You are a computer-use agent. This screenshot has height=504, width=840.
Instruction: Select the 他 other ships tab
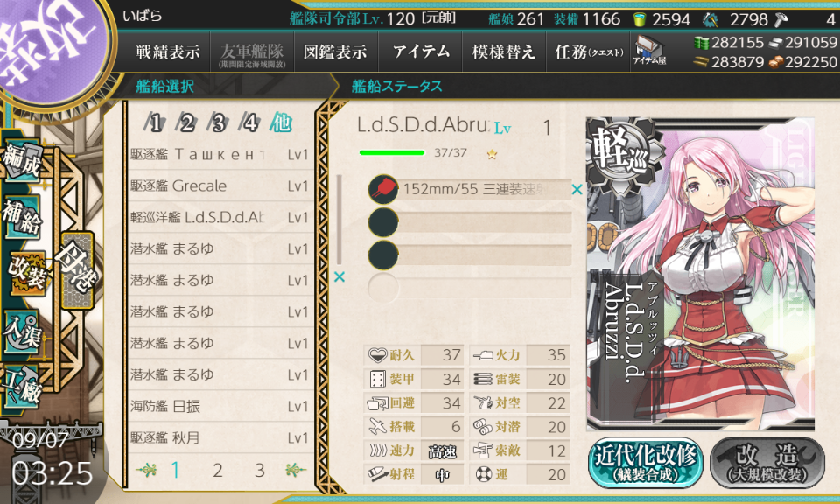tap(281, 122)
